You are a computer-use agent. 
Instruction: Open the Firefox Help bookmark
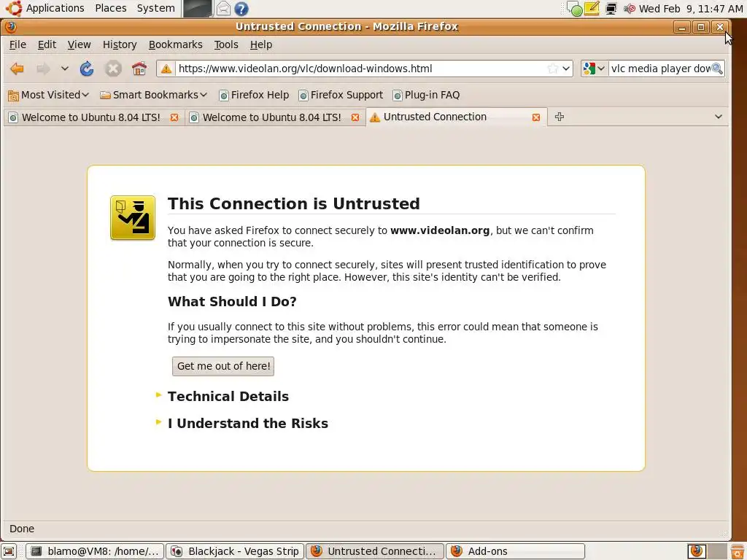(x=254, y=96)
